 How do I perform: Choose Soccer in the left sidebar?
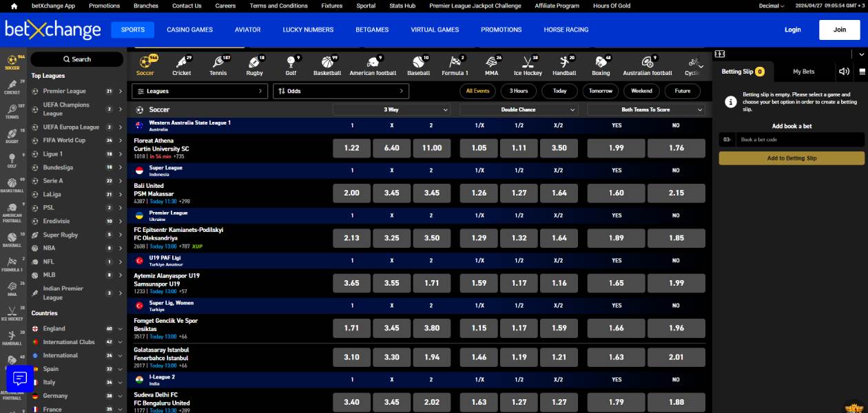click(12, 62)
